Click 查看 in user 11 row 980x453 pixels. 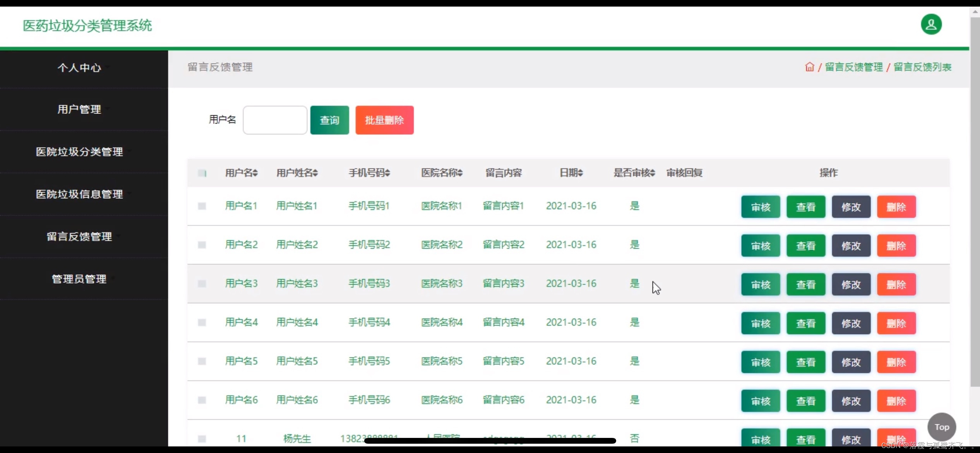click(x=806, y=438)
